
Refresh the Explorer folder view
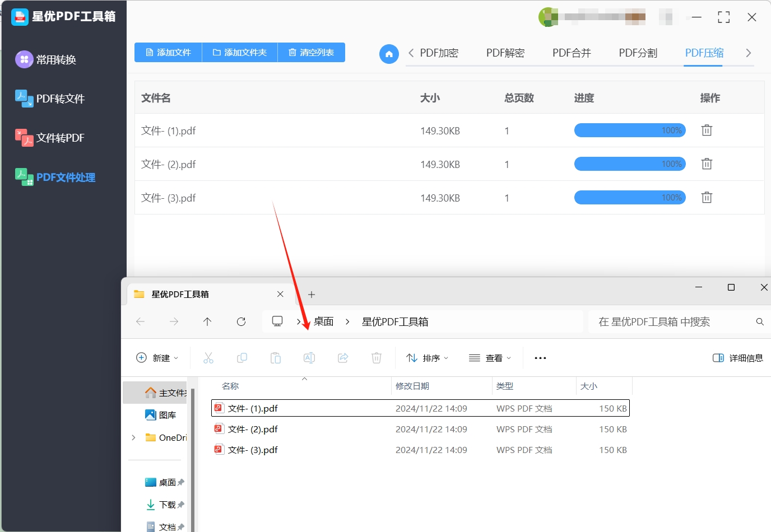coord(241,321)
